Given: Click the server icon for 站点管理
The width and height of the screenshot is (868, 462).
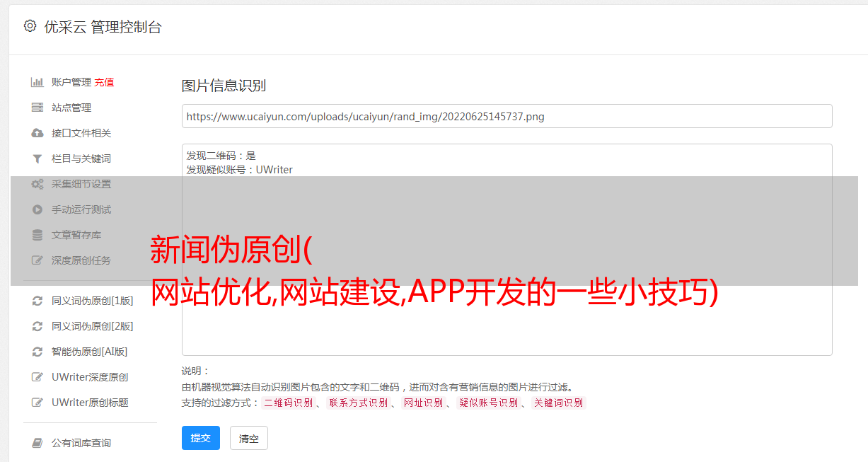Looking at the screenshot, I should [x=37, y=108].
